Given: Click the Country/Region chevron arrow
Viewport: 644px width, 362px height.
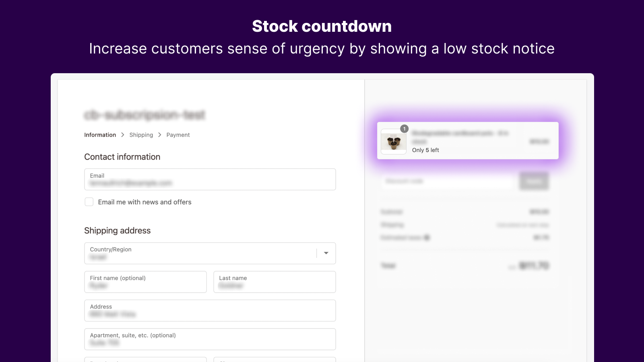Looking at the screenshot, I should 326,253.
